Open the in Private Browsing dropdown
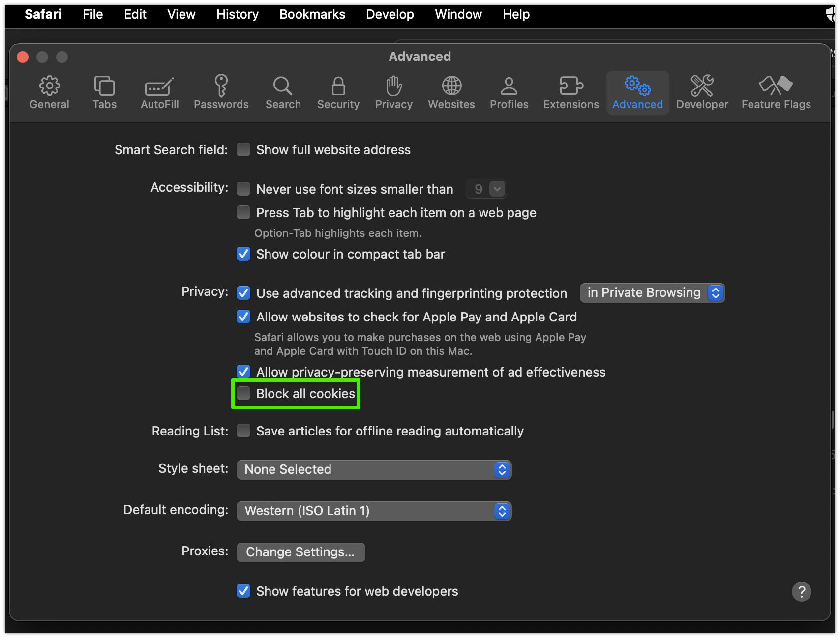This screenshot has width=840, height=638. coord(652,293)
